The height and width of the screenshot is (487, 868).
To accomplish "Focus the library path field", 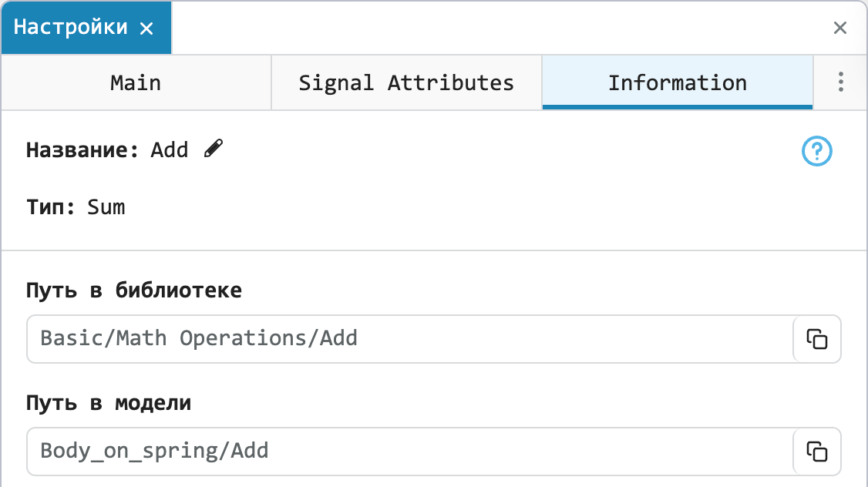I will coord(409,339).
